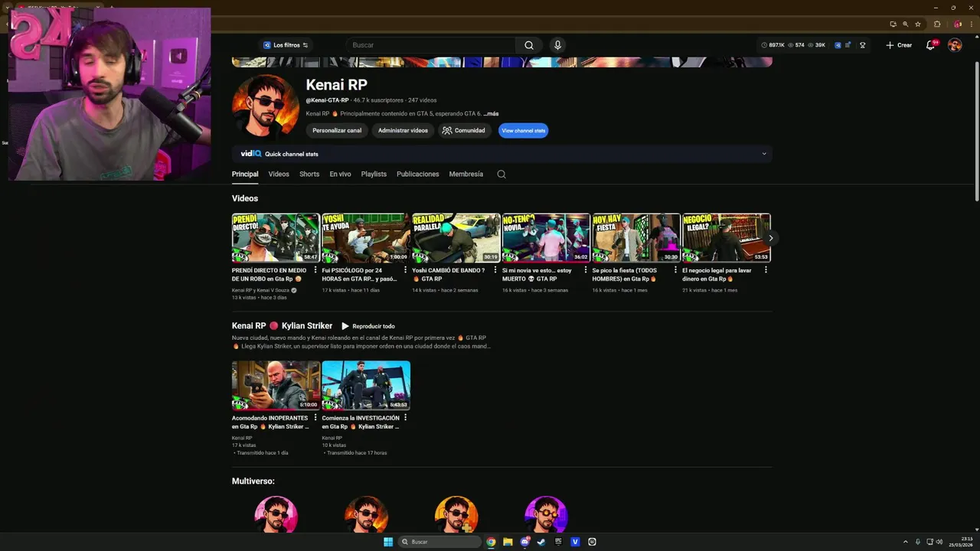The height and width of the screenshot is (551, 980).
Task: Open Steam from the taskbar
Action: coord(541,542)
